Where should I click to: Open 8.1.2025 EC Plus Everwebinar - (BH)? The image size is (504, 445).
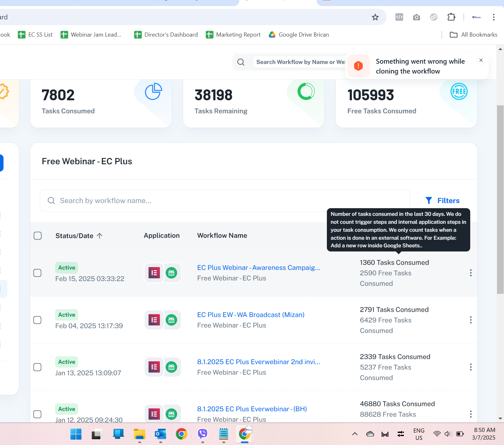252,409
